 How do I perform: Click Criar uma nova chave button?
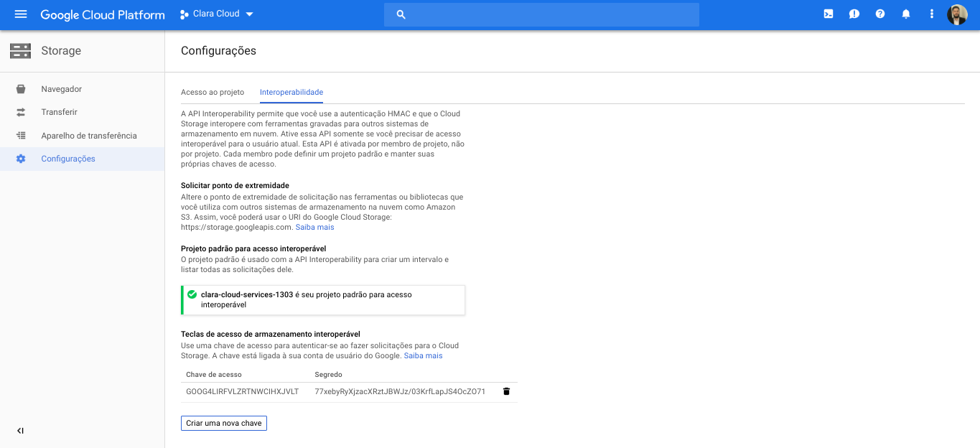tap(224, 423)
